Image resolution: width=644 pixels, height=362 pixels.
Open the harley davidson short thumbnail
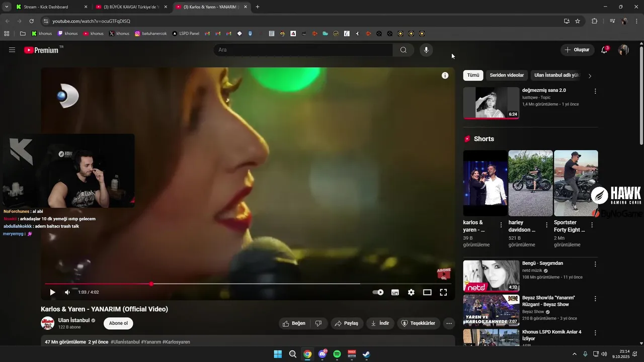(x=530, y=184)
